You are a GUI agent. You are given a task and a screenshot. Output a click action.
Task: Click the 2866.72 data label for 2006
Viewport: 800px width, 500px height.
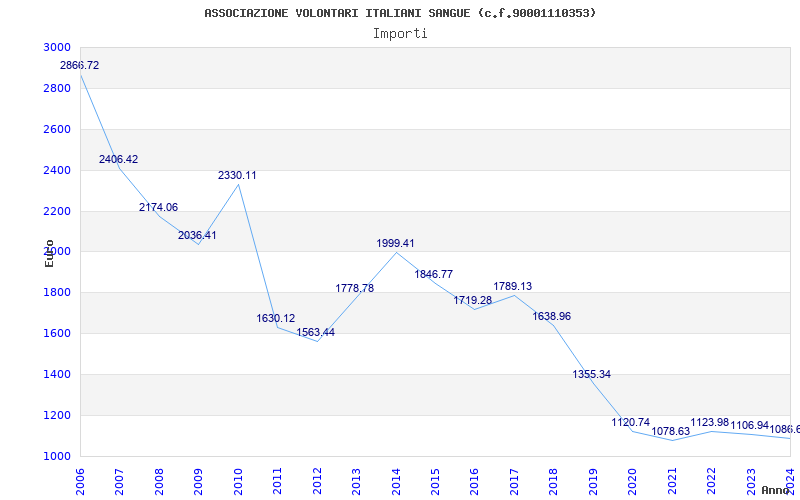(80, 65)
